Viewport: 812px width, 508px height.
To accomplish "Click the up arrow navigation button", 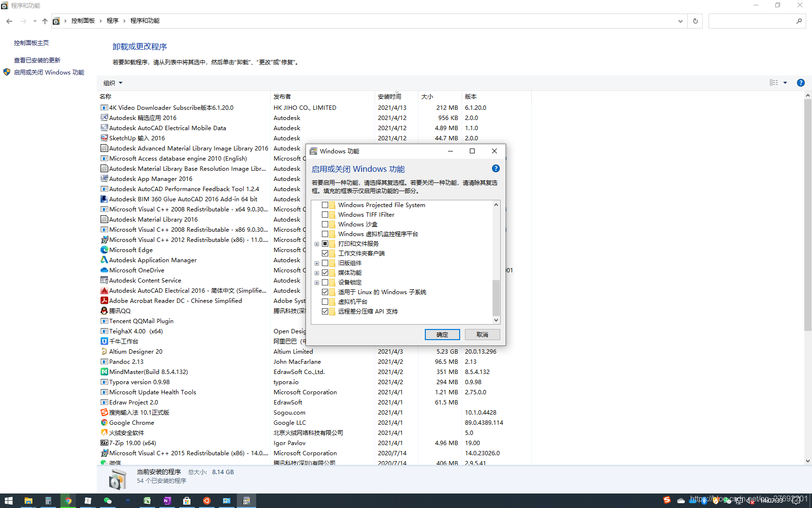I will tap(45, 21).
